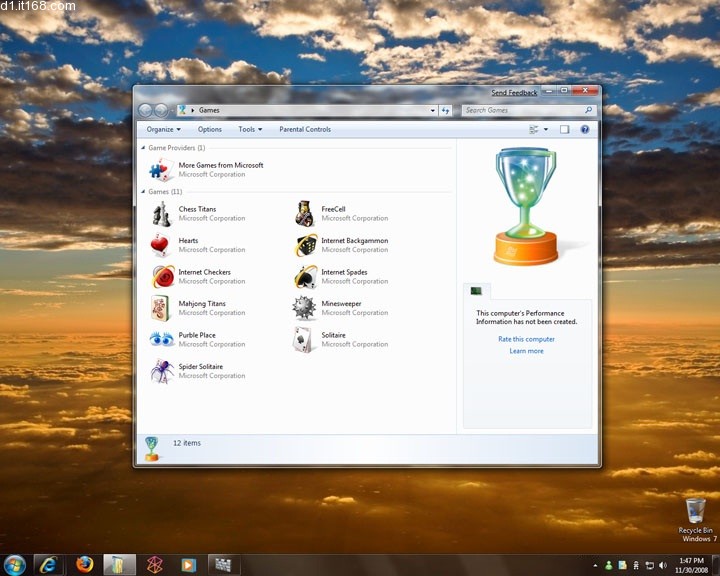The image size is (720, 576).
Task: Select the Internet Spades icon
Action: coord(305,276)
